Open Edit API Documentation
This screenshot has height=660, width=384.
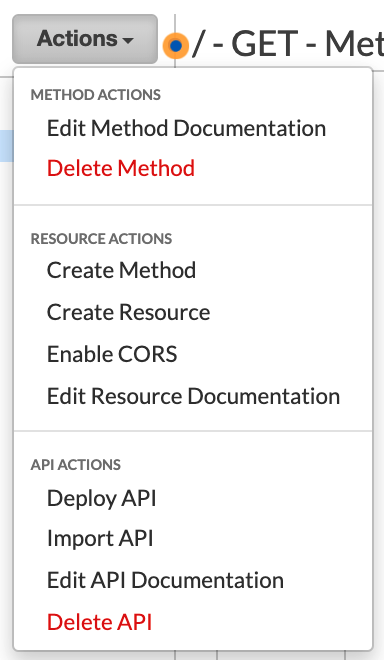165,580
